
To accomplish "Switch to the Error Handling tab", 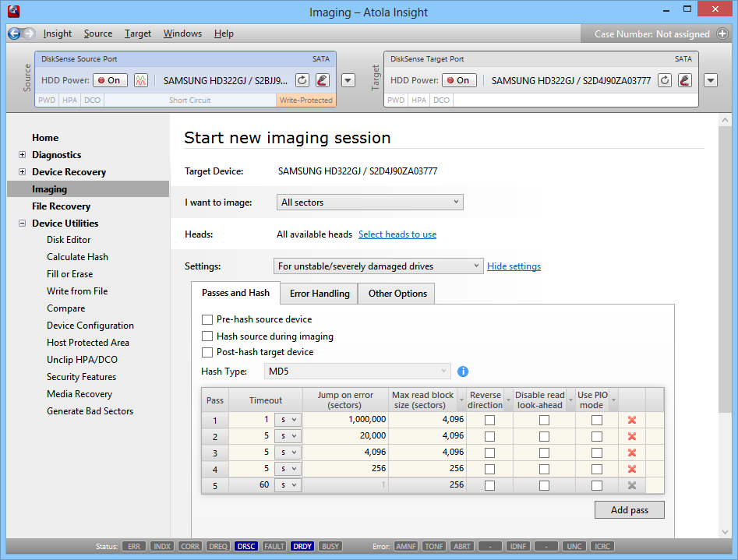I will tap(320, 294).
